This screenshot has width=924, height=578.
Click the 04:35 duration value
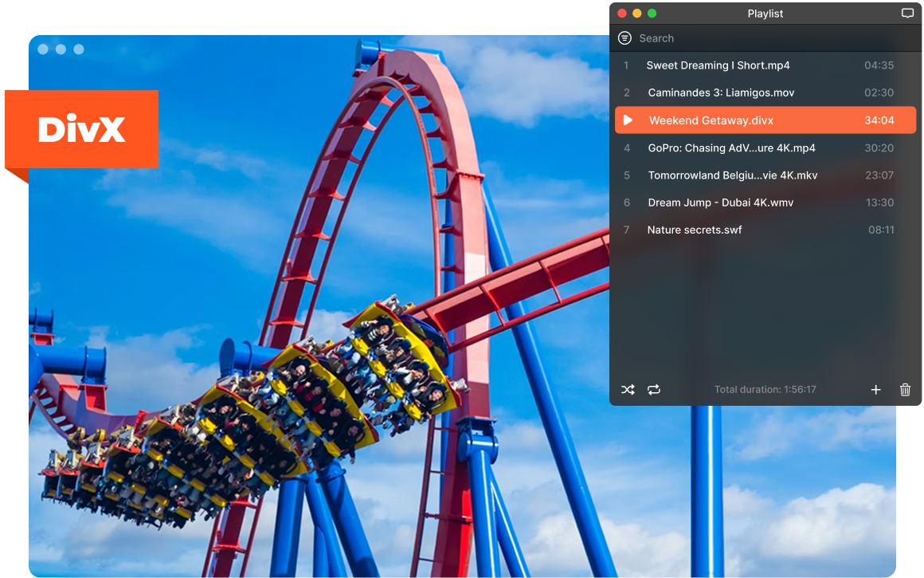click(x=879, y=65)
